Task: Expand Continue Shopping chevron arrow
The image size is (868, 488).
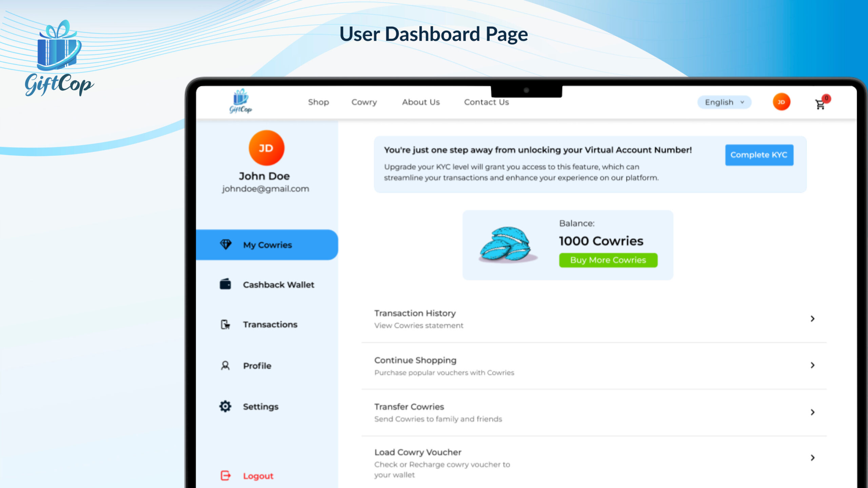Action: click(812, 365)
